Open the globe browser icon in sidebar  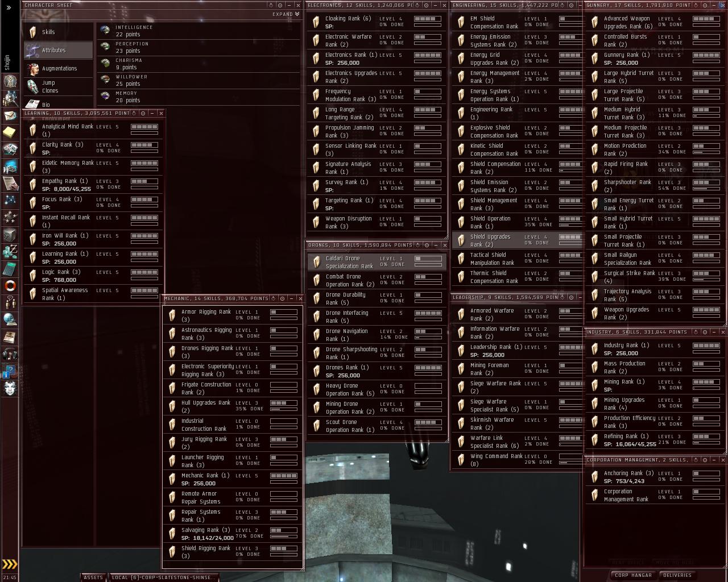[x=10, y=320]
